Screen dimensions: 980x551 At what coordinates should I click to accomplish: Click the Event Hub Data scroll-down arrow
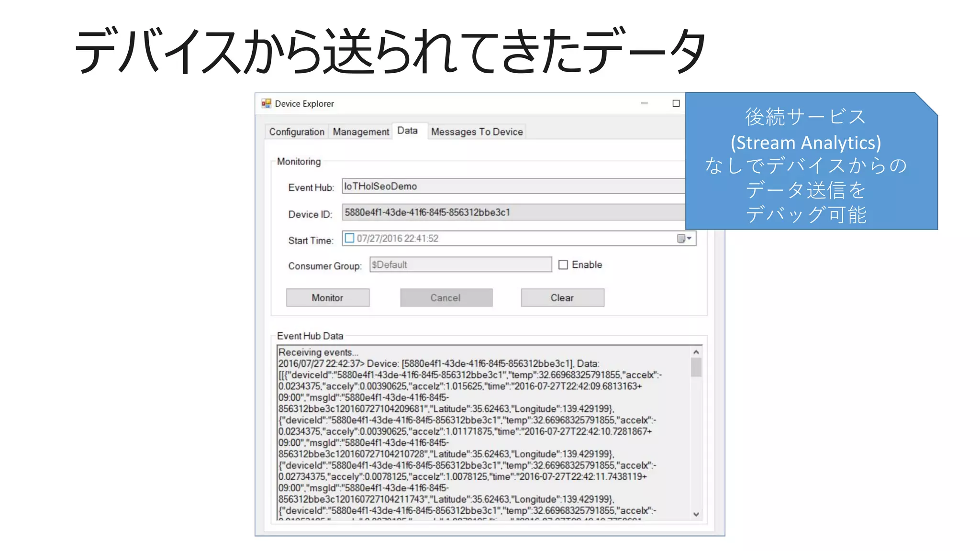[696, 514]
